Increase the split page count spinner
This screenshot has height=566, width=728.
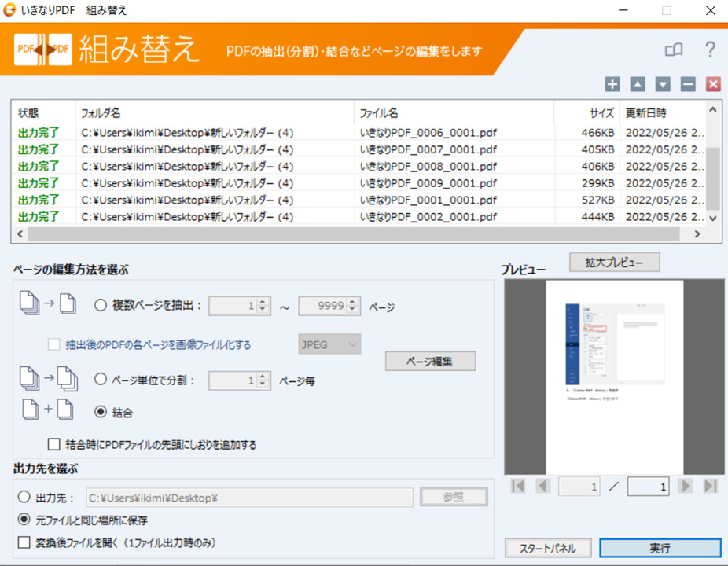[263, 377]
